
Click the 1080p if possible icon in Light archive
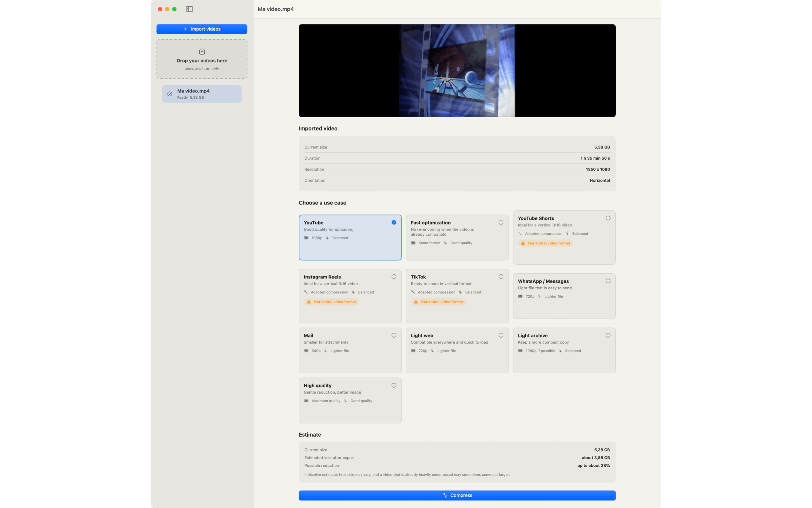(x=520, y=351)
